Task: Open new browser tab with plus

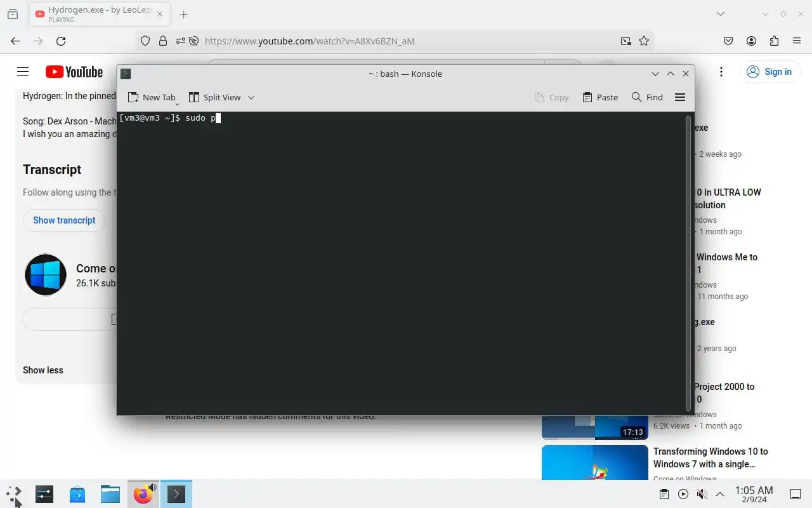Action: click(183, 14)
